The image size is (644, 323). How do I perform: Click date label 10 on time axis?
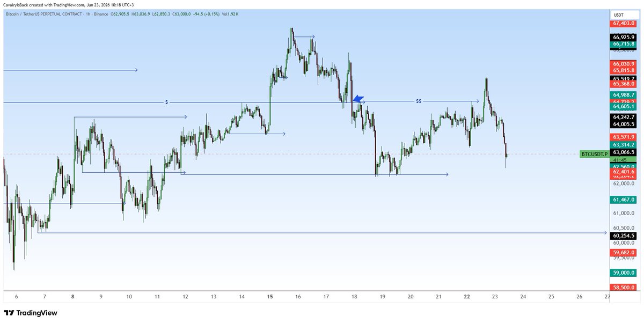coord(129,296)
